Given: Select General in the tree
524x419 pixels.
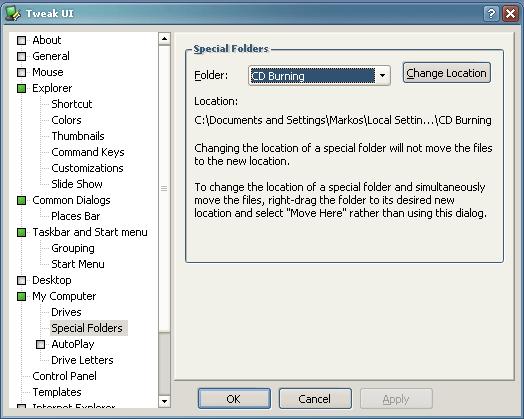Looking at the screenshot, I should point(51,56).
